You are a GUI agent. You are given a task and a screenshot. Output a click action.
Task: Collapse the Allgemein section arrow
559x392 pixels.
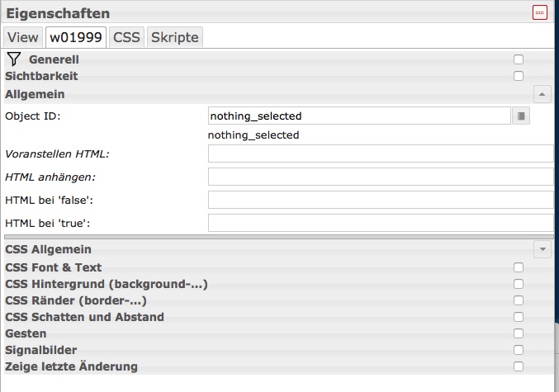click(x=542, y=94)
